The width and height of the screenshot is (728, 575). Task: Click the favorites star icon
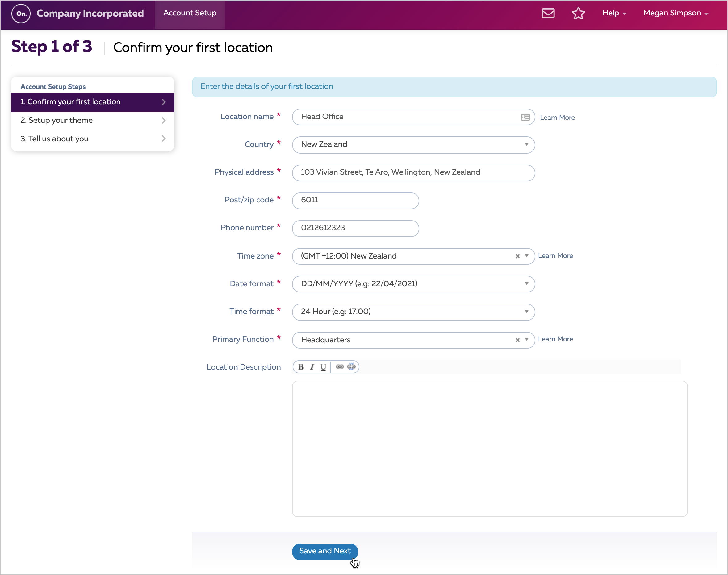coord(578,14)
